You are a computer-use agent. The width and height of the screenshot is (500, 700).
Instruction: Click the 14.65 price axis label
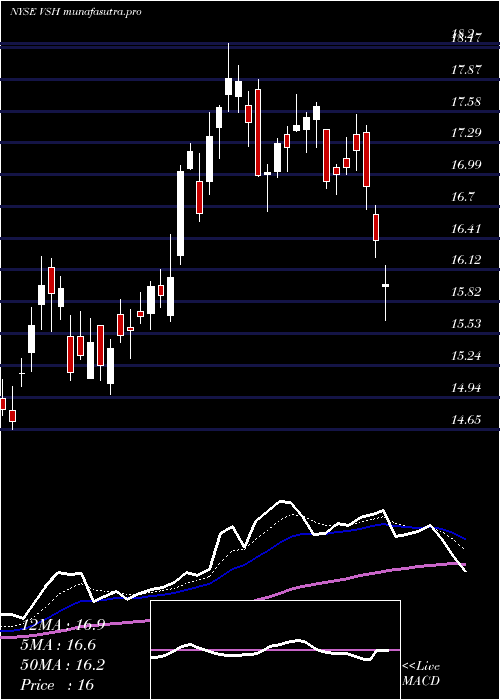click(x=466, y=419)
